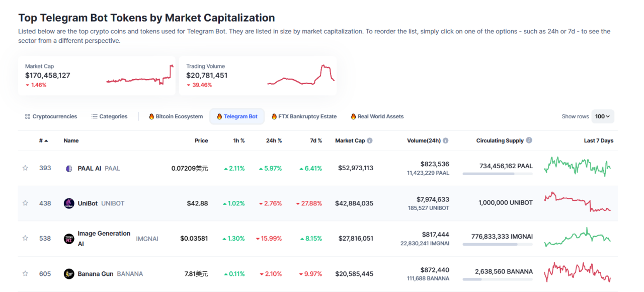Click the Volume(24h) info icon
This screenshot has height=292, width=644.
click(x=445, y=141)
